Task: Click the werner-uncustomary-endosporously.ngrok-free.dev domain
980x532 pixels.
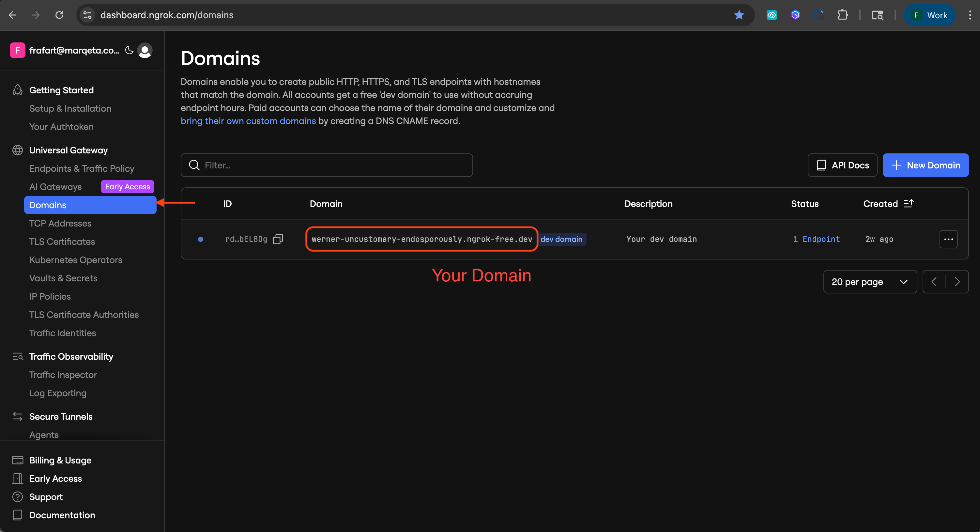Action: pyautogui.click(x=422, y=239)
